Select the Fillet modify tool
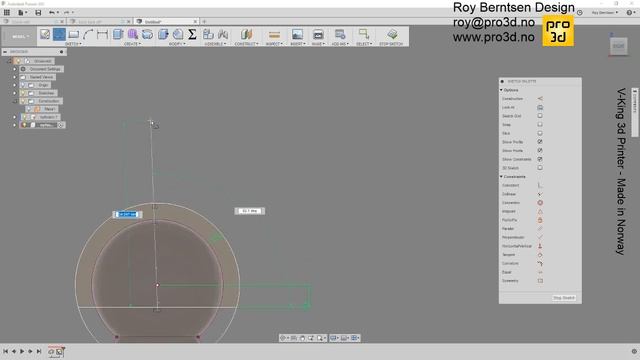The image size is (640, 360). point(178,34)
